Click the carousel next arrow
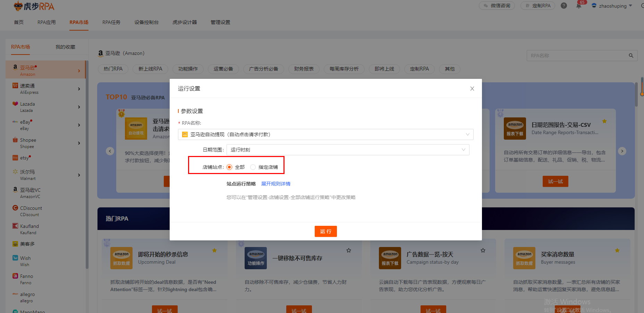 (622, 151)
